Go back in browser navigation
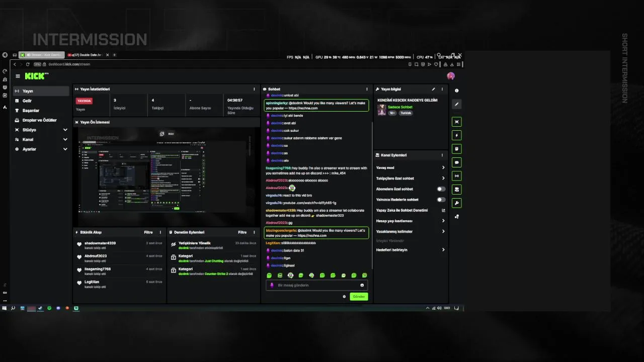The width and height of the screenshot is (644, 362). pyautogui.click(x=15, y=64)
